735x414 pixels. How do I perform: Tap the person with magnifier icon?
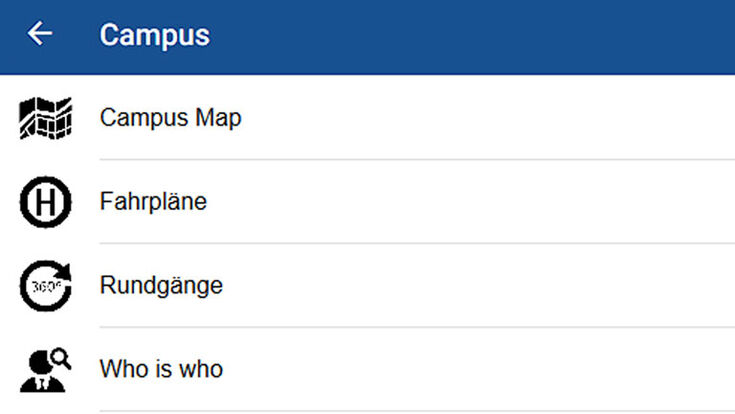point(45,370)
